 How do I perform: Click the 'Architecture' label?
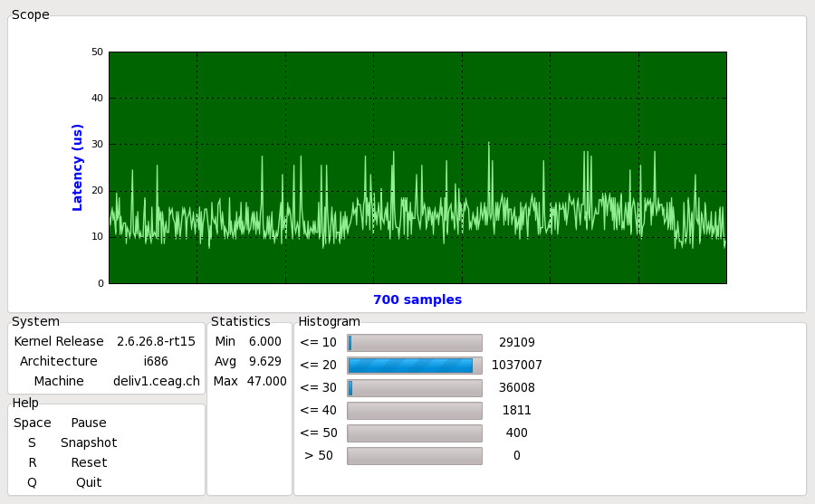pos(59,361)
